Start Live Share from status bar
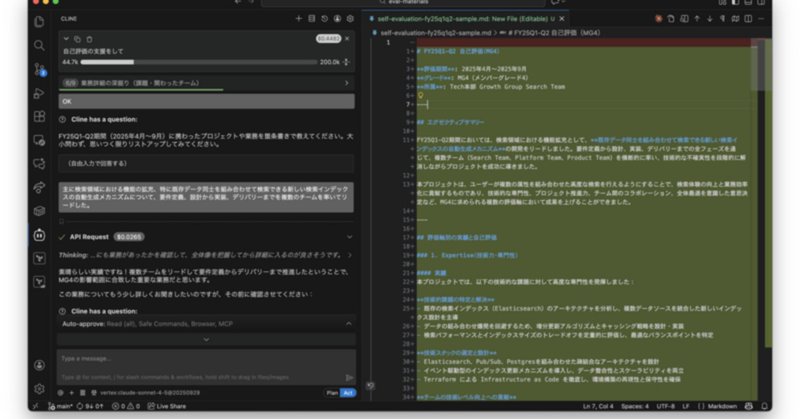Screen dimensions: 800x419 pos(167,406)
